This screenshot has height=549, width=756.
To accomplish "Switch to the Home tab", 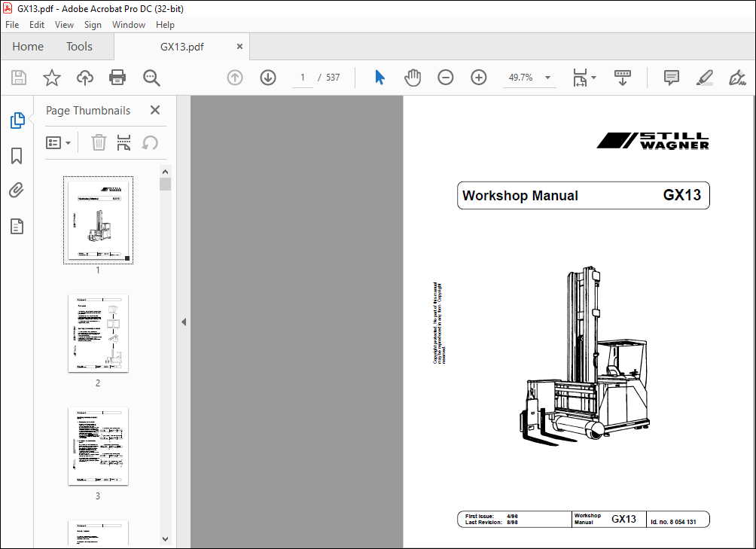I will point(28,46).
